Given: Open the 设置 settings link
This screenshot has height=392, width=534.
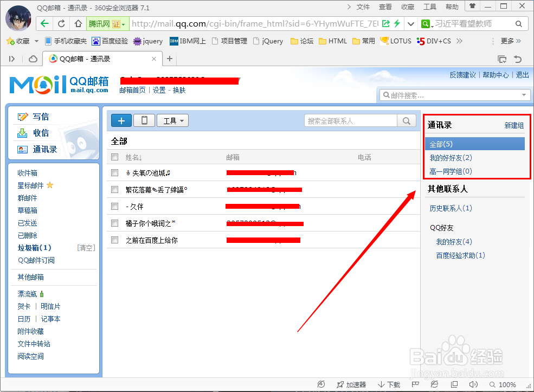Looking at the screenshot, I should pyautogui.click(x=159, y=90).
